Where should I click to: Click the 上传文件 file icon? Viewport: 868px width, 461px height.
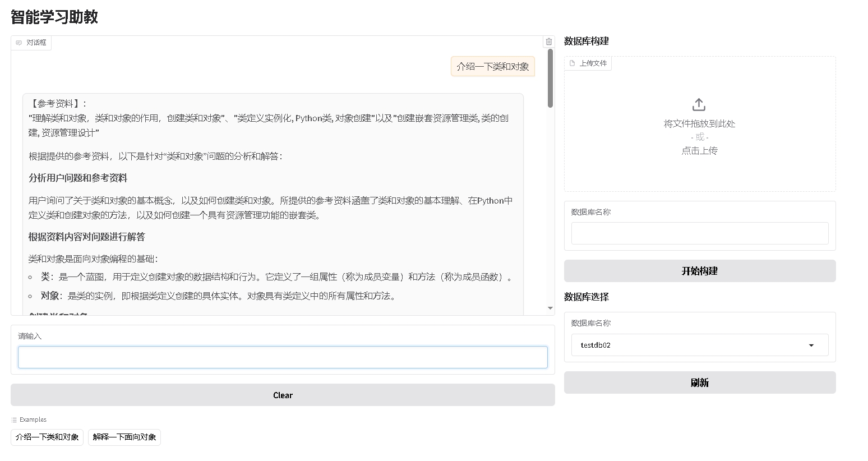[x=572, y=63]
